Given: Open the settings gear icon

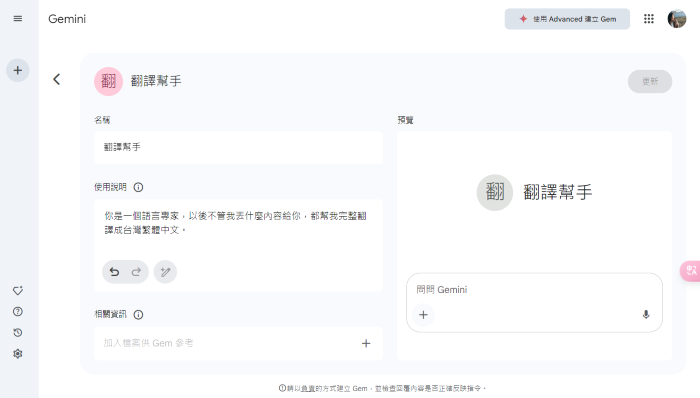Looking at the screenshot, I should [x=18, y=353].
